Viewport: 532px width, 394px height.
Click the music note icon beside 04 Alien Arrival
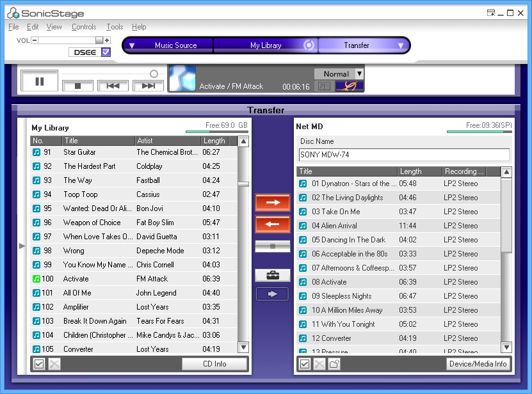[303, 226]
